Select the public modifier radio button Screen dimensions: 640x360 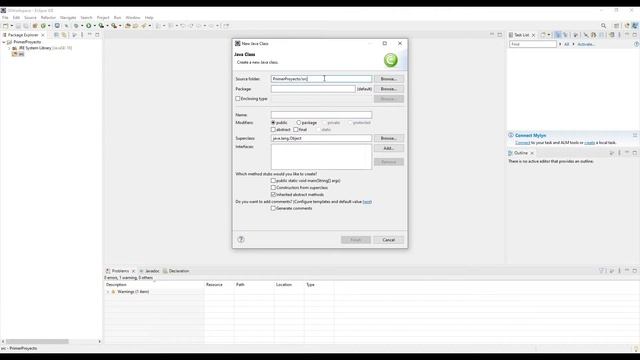(x=273, y=122)
